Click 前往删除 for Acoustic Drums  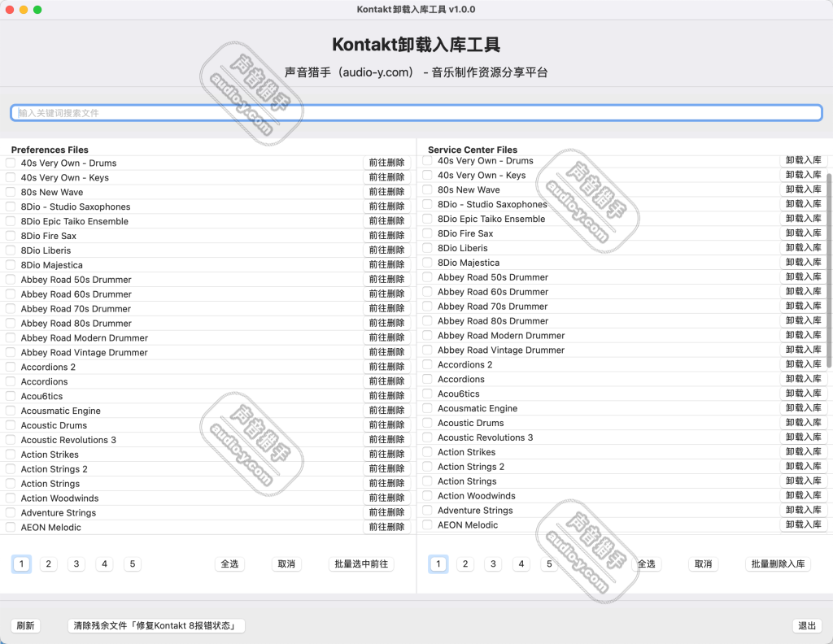pos(388,425)
